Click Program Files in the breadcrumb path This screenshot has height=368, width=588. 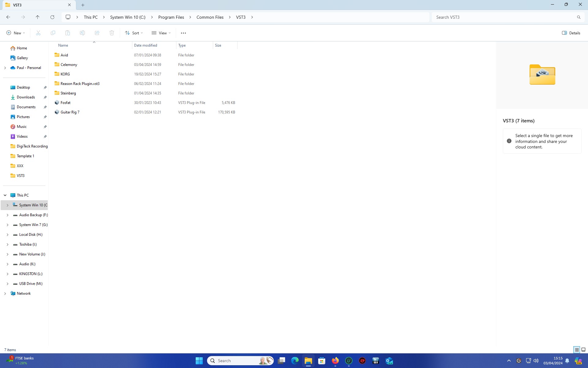click(171, 17)
